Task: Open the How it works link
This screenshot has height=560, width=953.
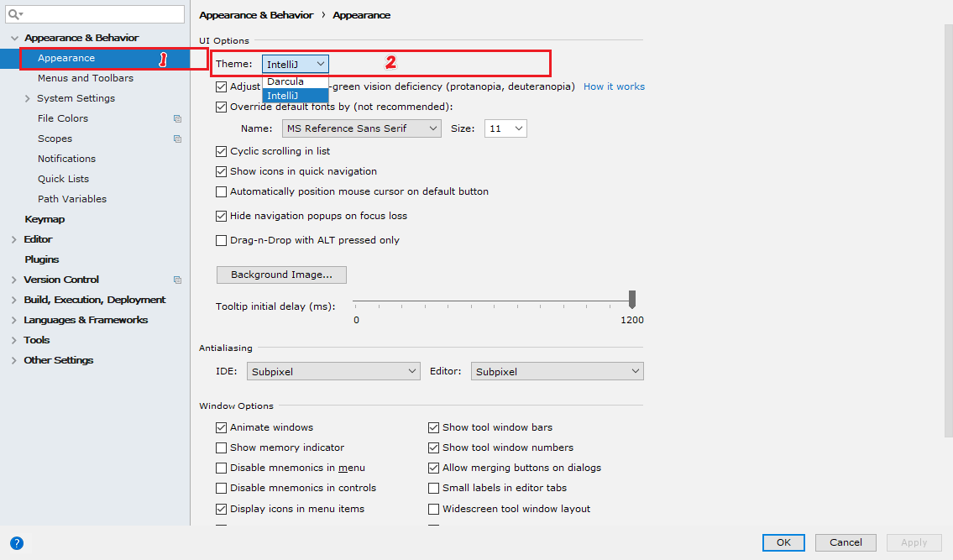Action: (x=614, y=86)
